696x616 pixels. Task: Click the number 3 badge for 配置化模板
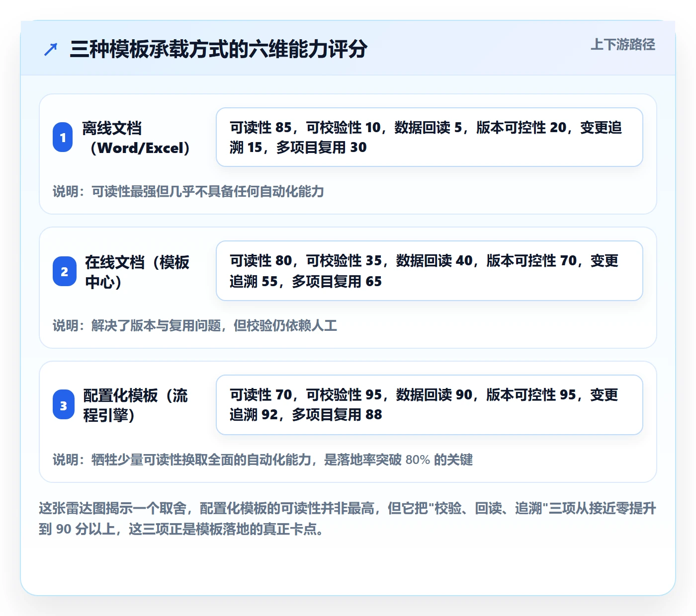64,405
